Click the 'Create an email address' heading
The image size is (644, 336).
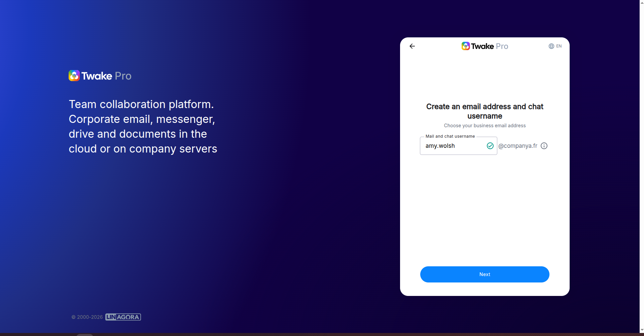point(485,111)
